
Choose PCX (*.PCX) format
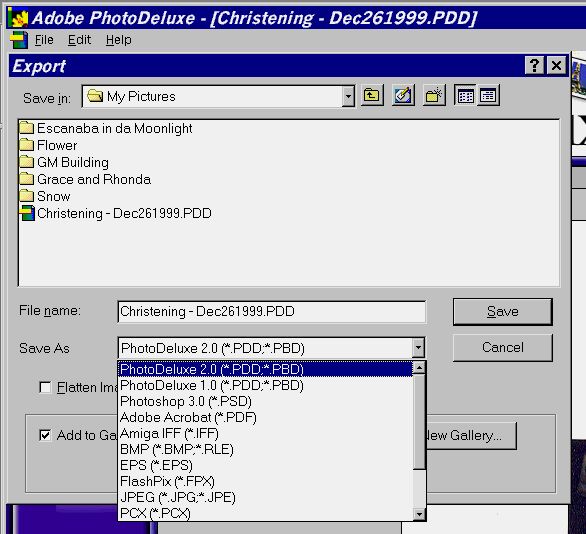click(265, 513)
